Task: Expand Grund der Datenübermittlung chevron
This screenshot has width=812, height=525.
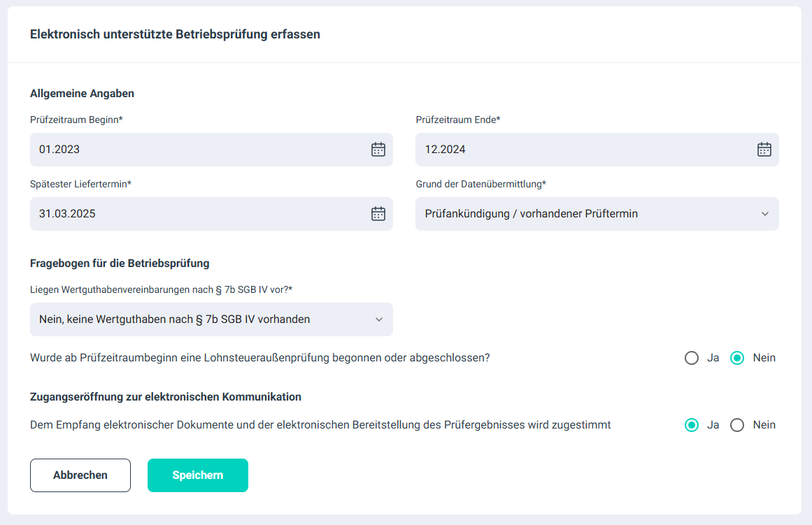Action: [x=765, y=214]
